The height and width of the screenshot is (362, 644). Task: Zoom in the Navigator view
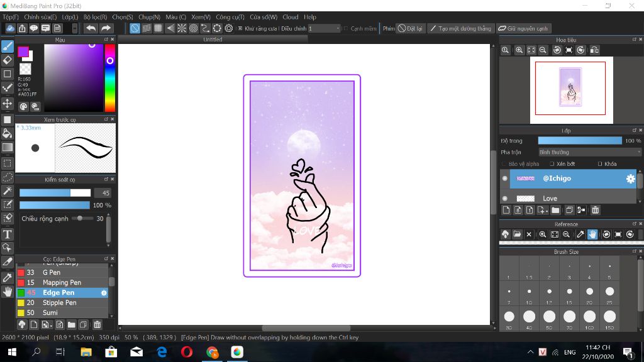click(x=519, y=50)
